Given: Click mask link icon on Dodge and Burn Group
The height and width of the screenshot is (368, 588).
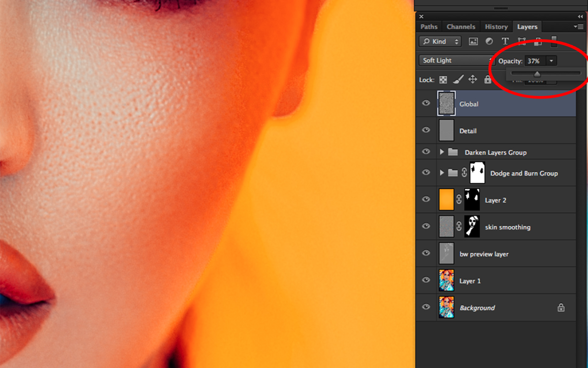Looking at the screenshot, I should click(x=464, y=172).
